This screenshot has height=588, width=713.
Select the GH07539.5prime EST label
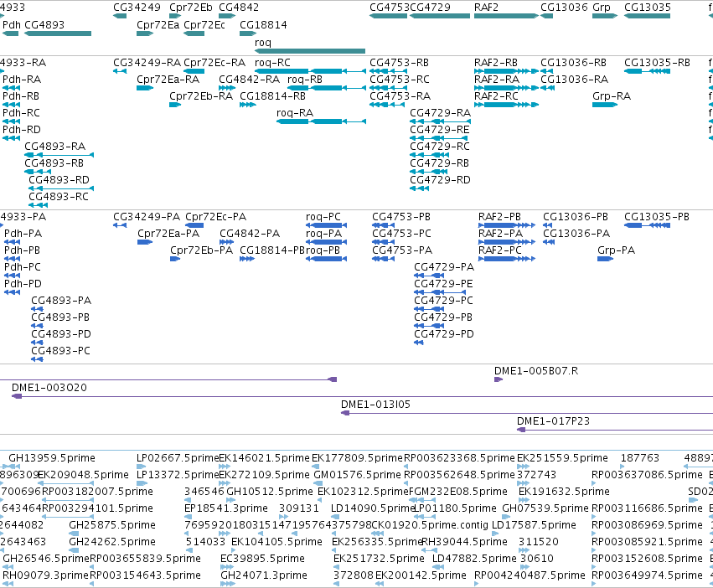pos(545,508)
